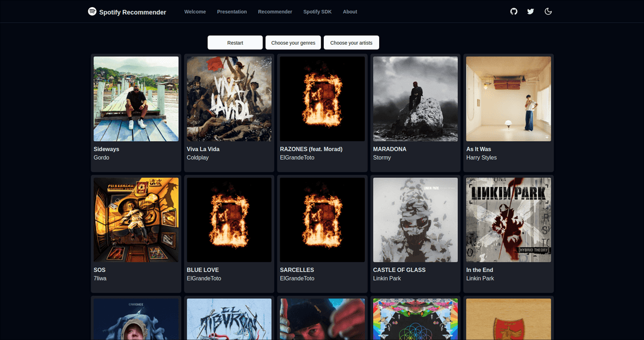Select the Sideways album cover
The width and height of the screenshot is (644, 340).
pos(136,99)
